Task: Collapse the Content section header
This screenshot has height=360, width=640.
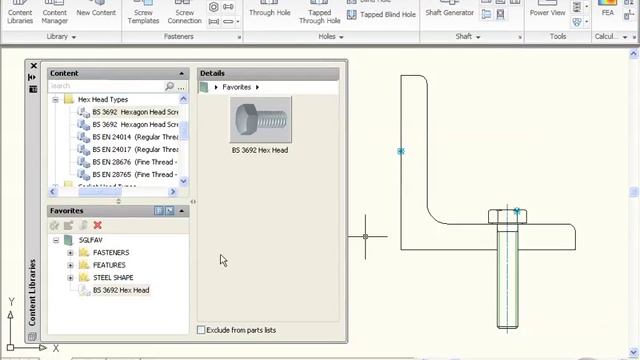Action: click(x=182, y=73)
